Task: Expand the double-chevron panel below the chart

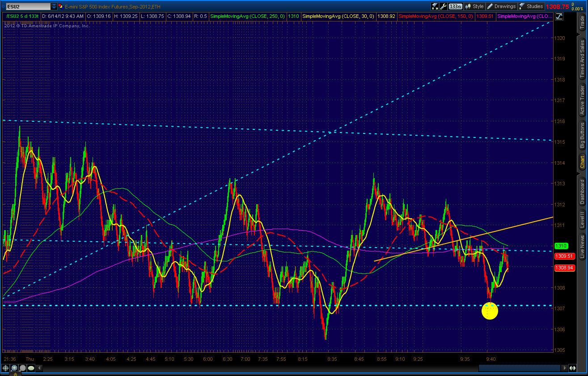Action: click(16, 374)
